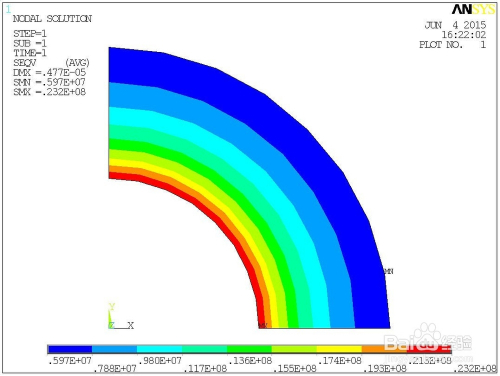The height and width of the screenshot is (376, 500).
Task: Click the '.232E+08' legend value at the bar end
Action: tap(475, 369)
